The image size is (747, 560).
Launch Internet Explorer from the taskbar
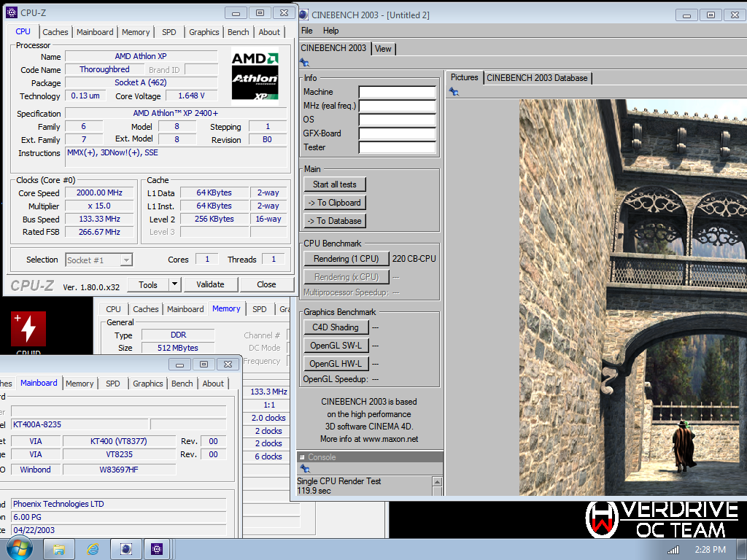93,550
